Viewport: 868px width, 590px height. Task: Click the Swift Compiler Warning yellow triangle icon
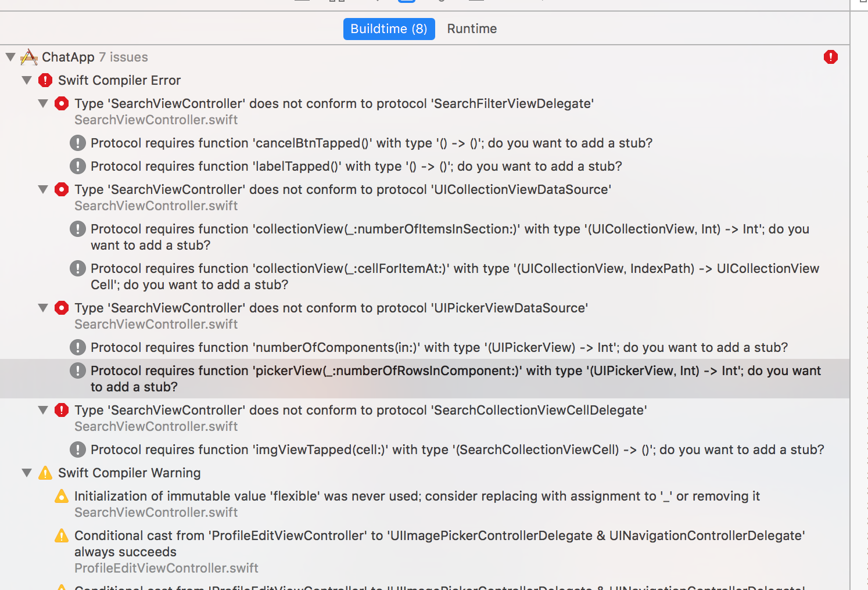(x=45, y=473)
